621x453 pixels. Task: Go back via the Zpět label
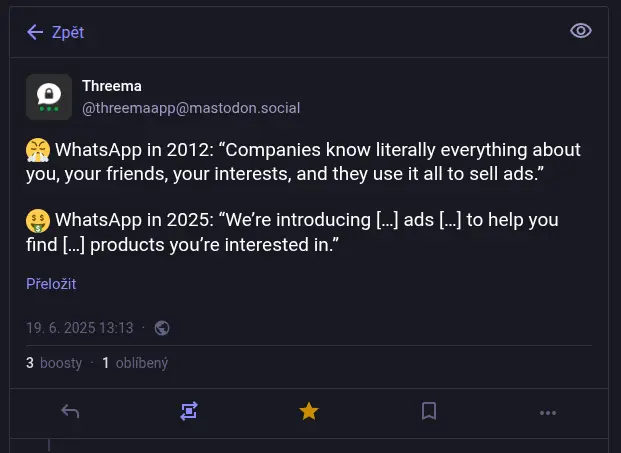68,32
